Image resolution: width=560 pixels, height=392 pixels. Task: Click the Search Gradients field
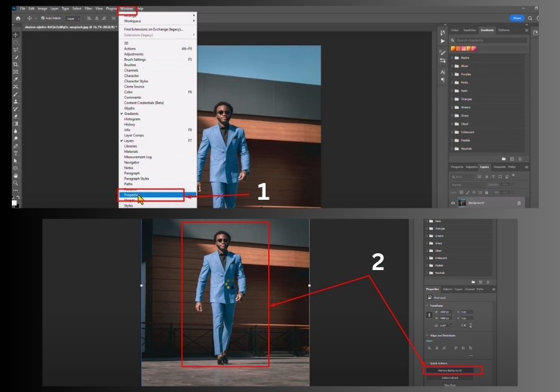pyautogui.click(x=491, y=40)
